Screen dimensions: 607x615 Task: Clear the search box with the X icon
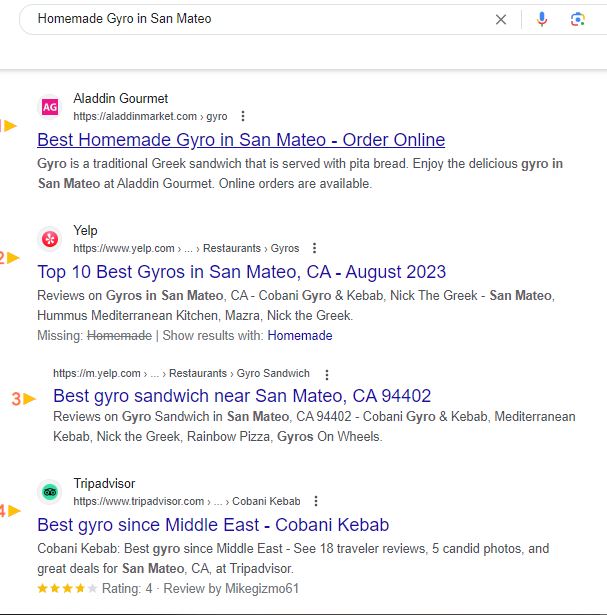tap(501, 19)
